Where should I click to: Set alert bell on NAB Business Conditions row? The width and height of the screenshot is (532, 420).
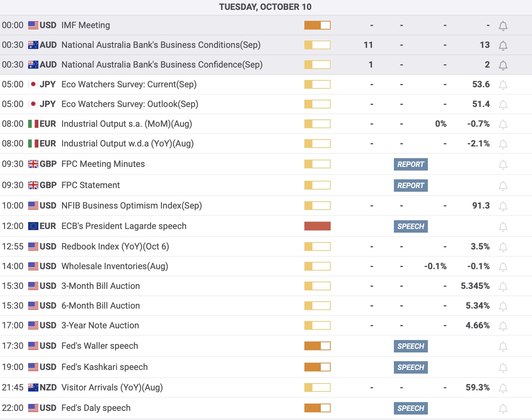pyautogui.click(x=503, y=45)
